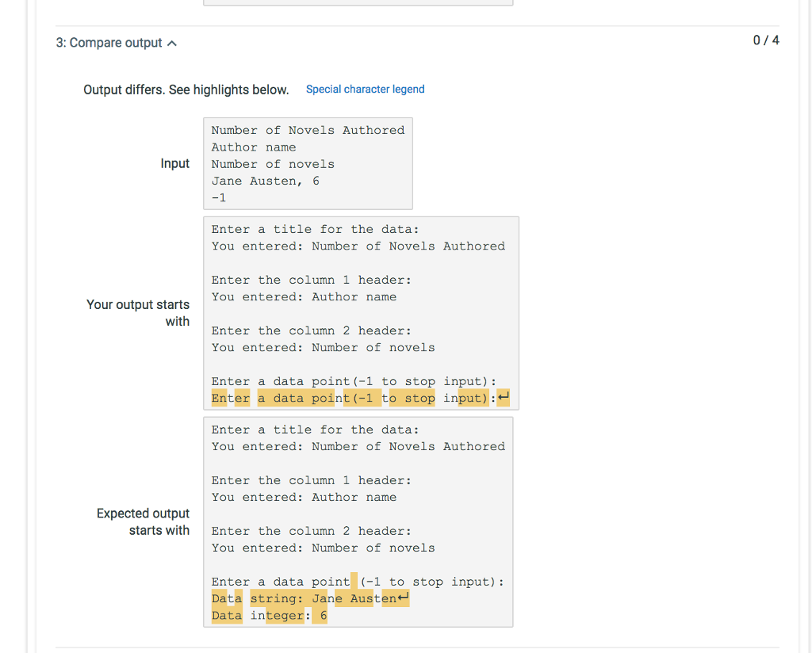Click the highlighted space after data point
Screen dimensions: 812x653
pyautogui.click(x=354, y=581)
